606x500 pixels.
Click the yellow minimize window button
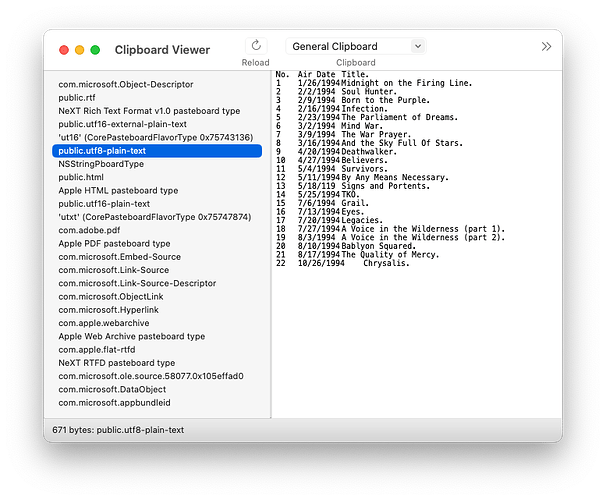coord(80,50)
